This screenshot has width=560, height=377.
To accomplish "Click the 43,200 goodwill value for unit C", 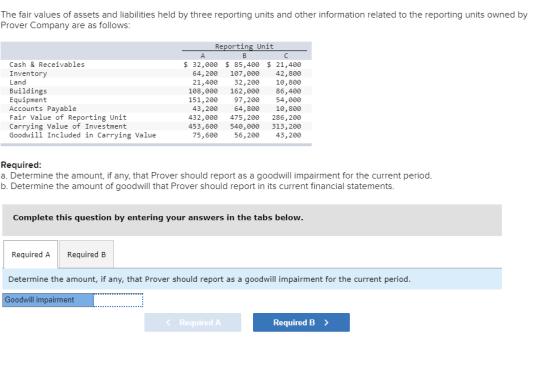I will (288, 135).
